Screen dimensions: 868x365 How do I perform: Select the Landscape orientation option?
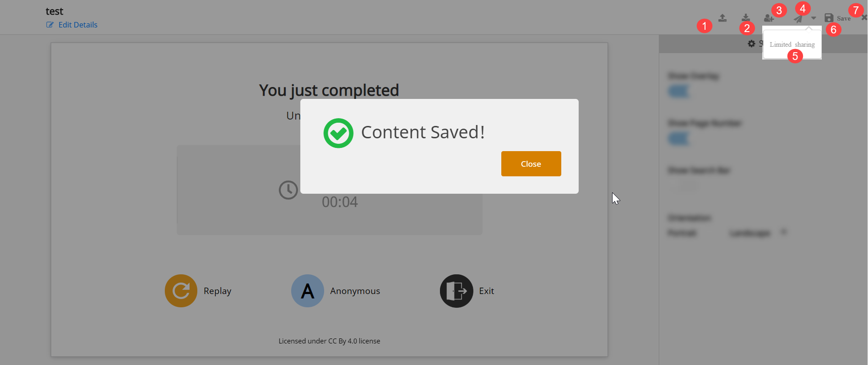tap(749, 233)
